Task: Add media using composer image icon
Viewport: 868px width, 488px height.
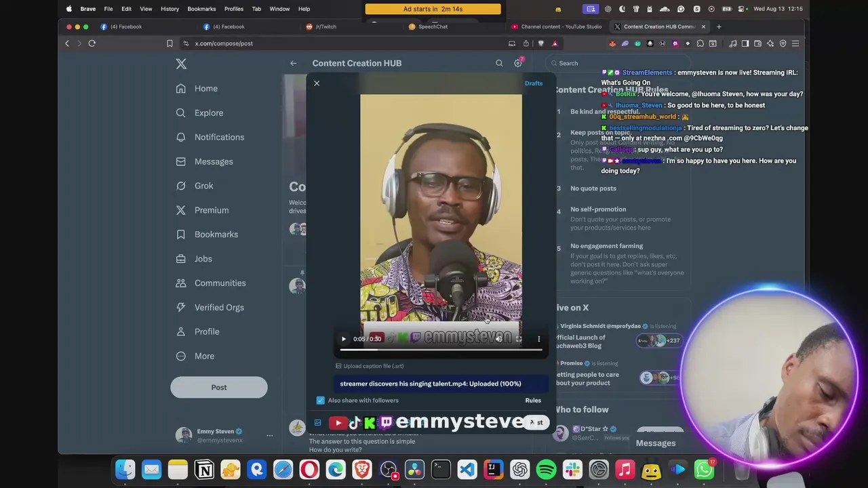Action: click(317, 423)
